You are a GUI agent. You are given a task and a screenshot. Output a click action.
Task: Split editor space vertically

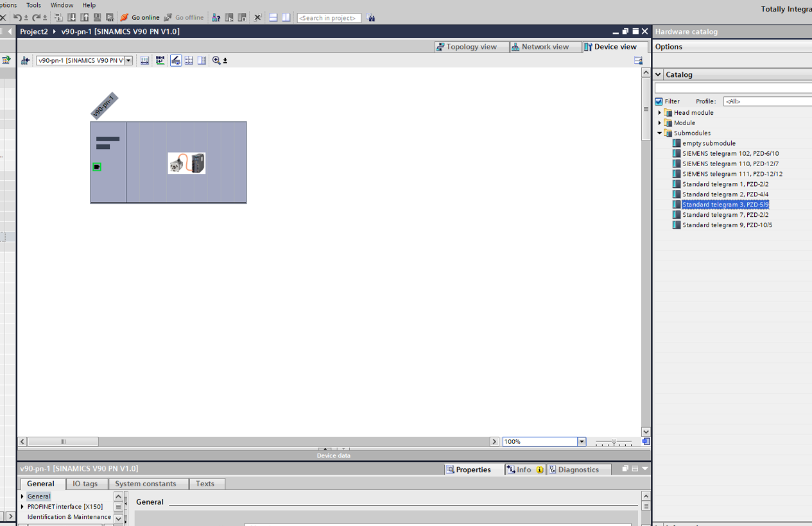coord(286,17)
